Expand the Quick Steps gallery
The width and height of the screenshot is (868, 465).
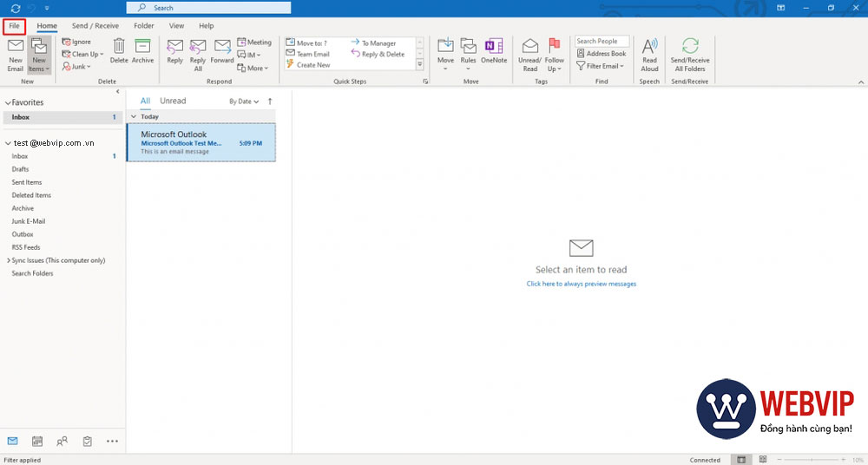[419, 65]
